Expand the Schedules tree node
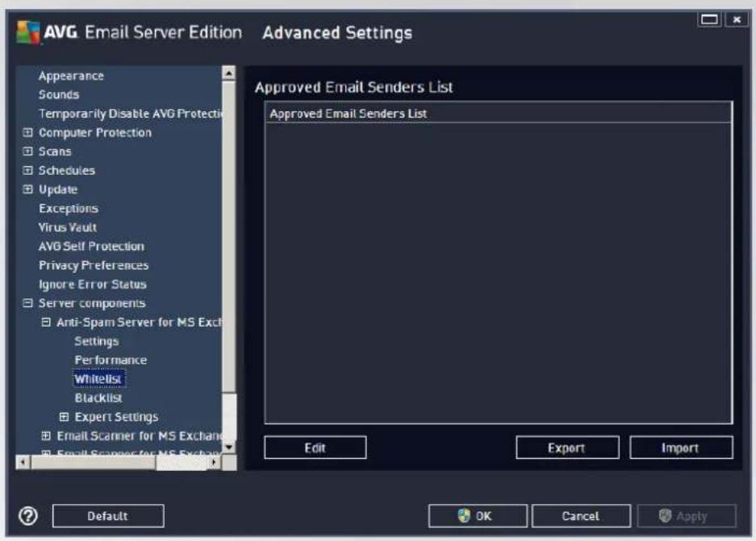This screenshot has height=541, width=756. coord(28,170)
